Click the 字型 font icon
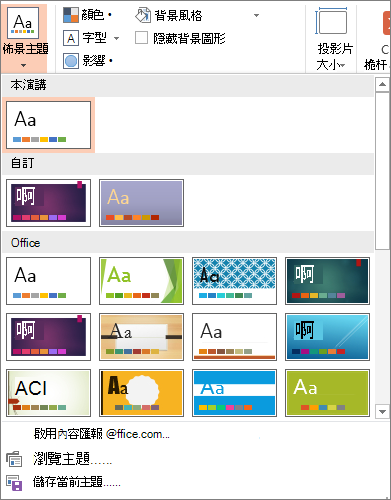Screen dimensions: 391x500 click(71, 38)
